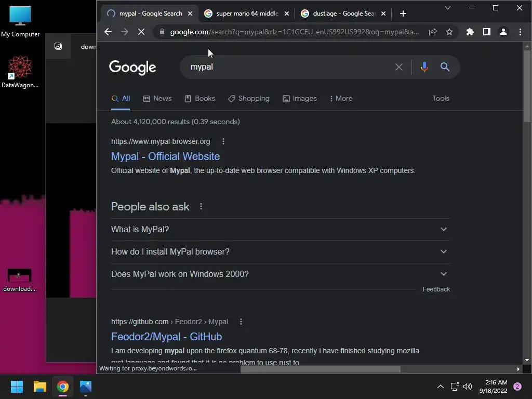532x399 pixels.
Task: Close the mypal Google Search tab
Action: 190,14
